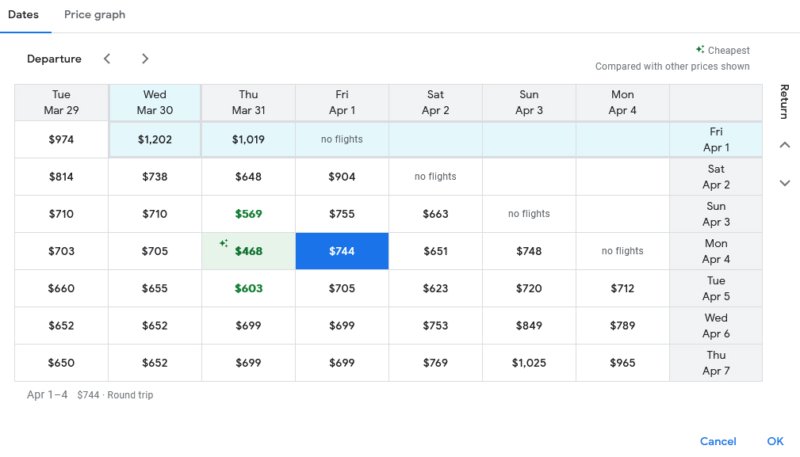Click the Wed Mar 30 departure header
Screen dimensions: 800x457
pyautogui.click(x=155, y=102)
